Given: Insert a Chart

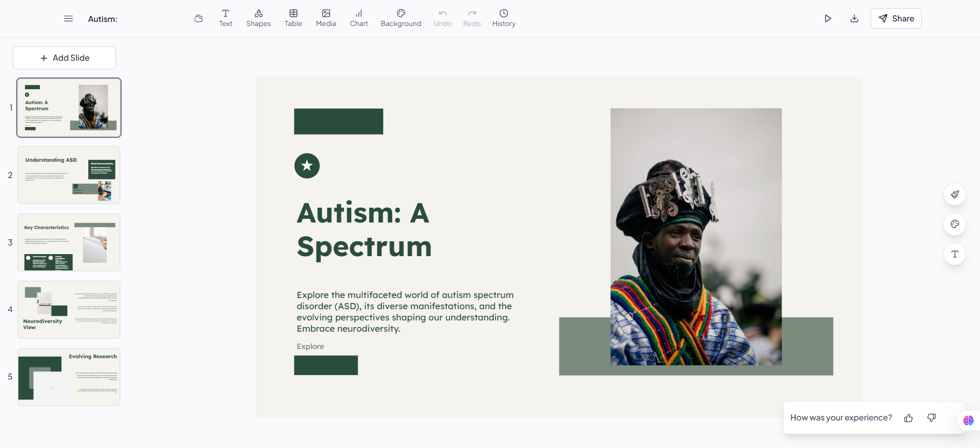Looking at the screenshot, I should (359, 18).
